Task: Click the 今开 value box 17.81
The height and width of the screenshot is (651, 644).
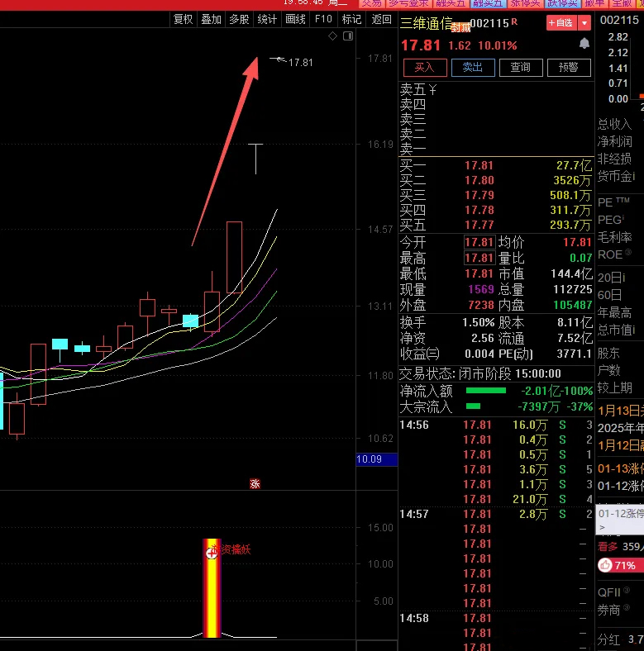Action: pyautogui.click(x=479, y=242)
